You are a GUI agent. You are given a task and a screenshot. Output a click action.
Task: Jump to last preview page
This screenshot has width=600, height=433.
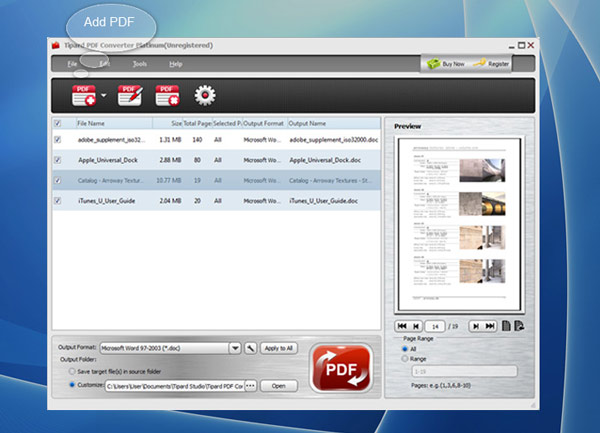click(x=490, y=326)
